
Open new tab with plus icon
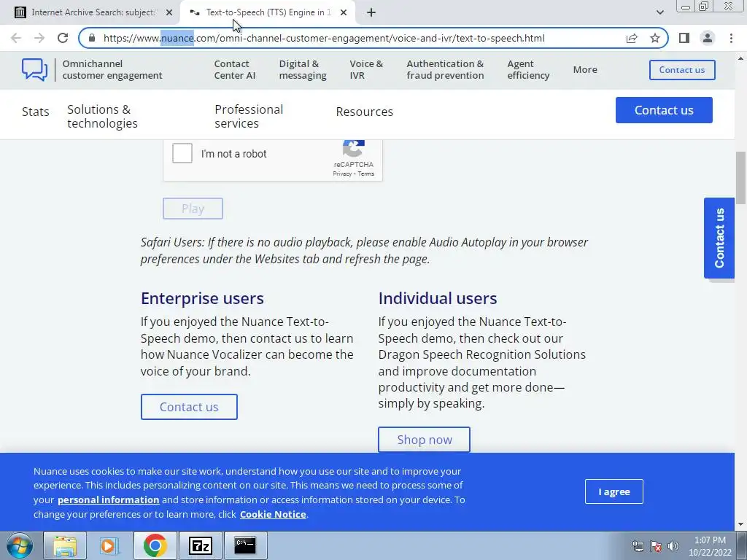pyautogui.click(x=371, y=13)
